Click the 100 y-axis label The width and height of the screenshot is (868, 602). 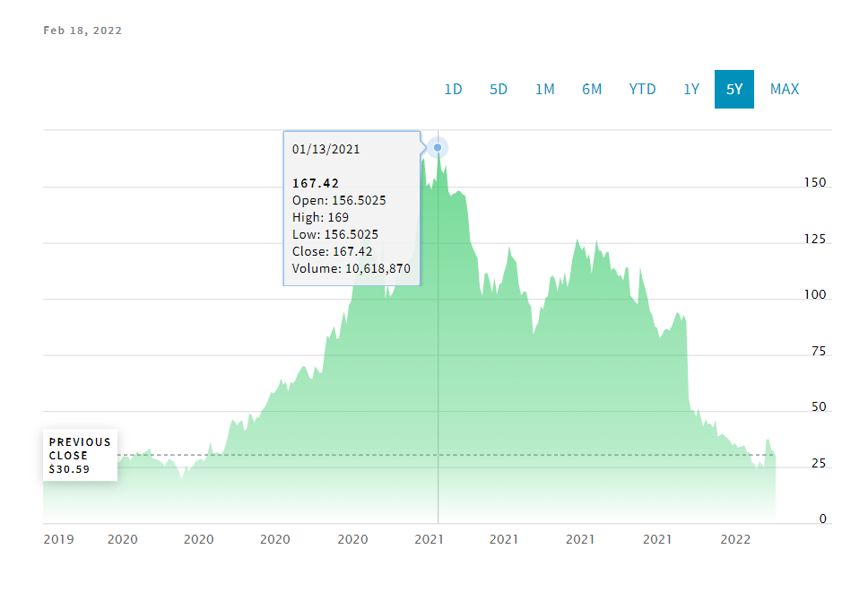815,294
